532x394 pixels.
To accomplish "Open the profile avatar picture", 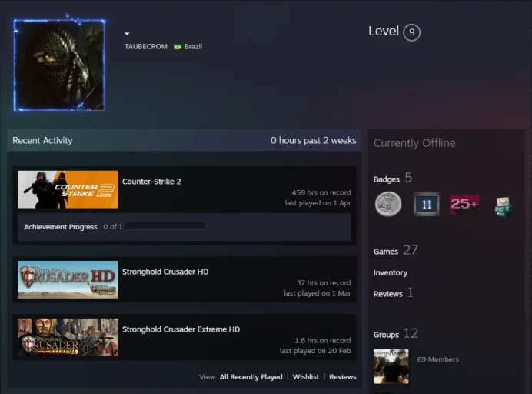I will tap(59, 65).
